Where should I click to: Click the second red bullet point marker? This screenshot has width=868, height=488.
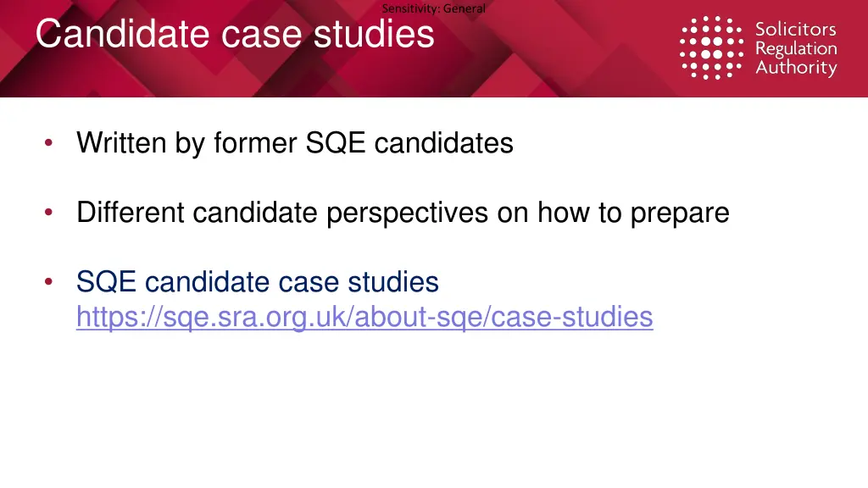[48, 212]
